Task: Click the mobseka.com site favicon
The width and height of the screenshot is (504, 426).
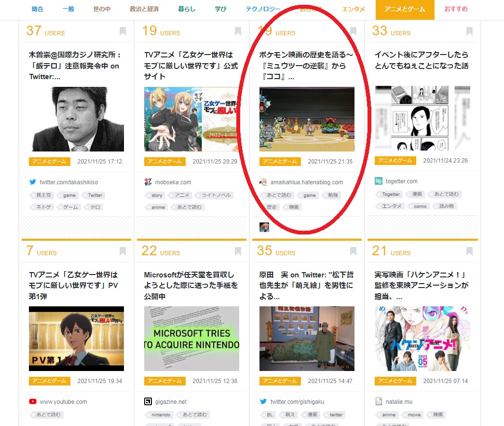Action: [148, 182]
